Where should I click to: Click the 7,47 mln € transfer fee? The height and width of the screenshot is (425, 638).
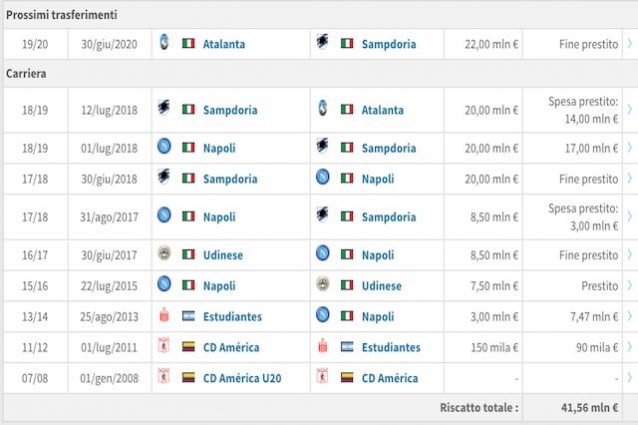(594, 316)
